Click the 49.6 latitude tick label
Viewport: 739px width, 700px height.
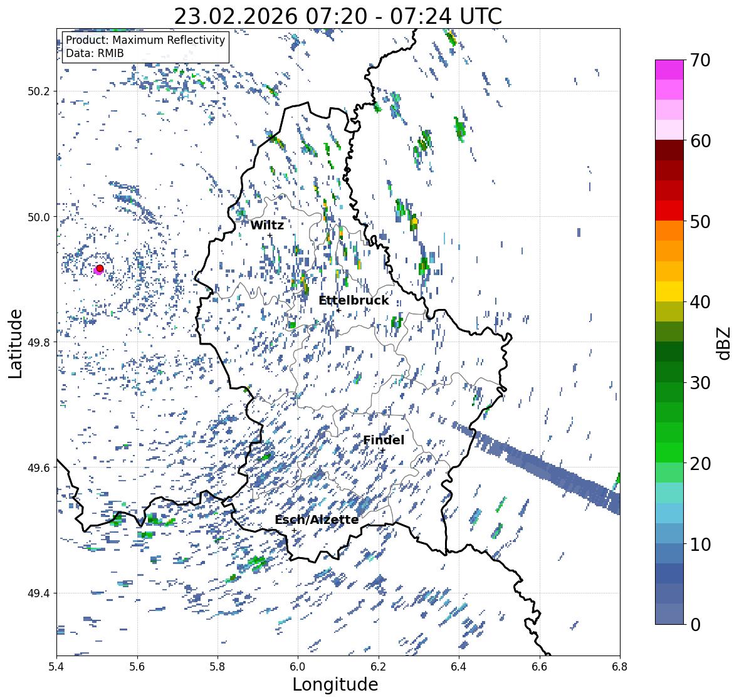pos(39,468)
